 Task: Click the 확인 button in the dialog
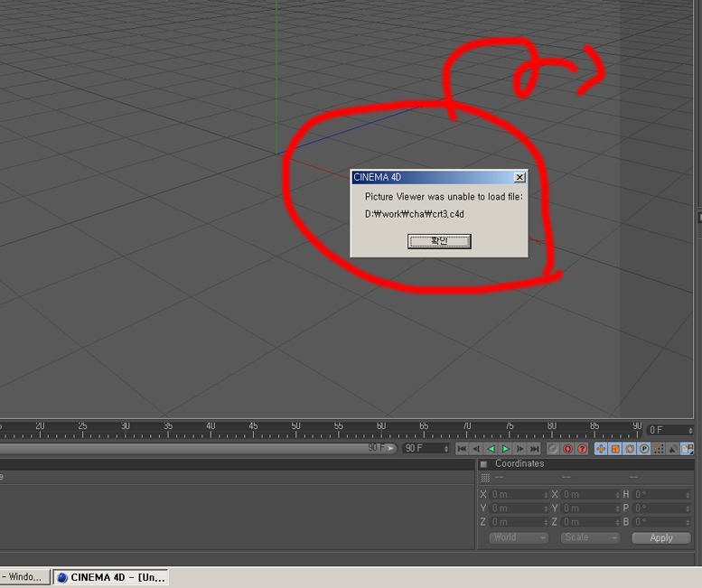[x=439, y=241]
